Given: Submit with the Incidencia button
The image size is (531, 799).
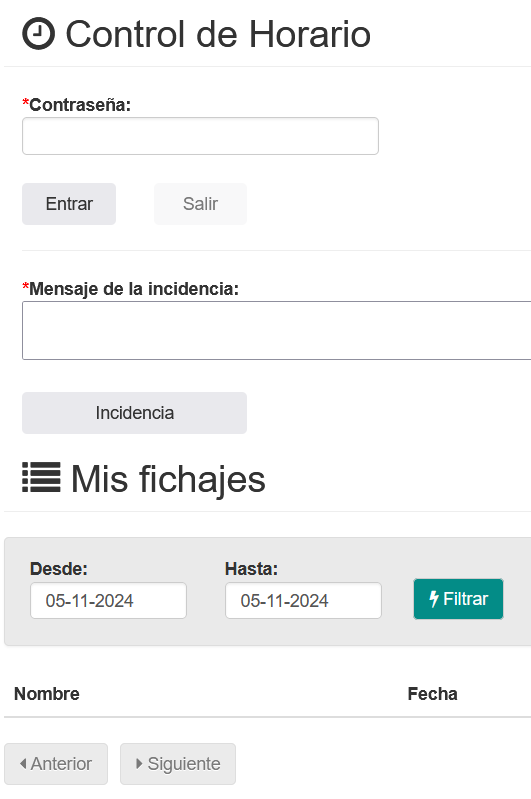Looking at the screenshot, I should [x=135, y=413].
